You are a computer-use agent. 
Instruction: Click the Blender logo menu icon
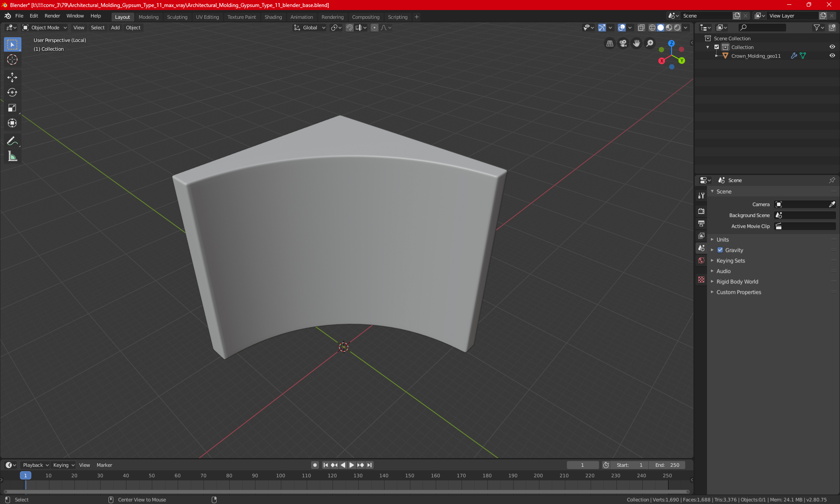point(7,16)
